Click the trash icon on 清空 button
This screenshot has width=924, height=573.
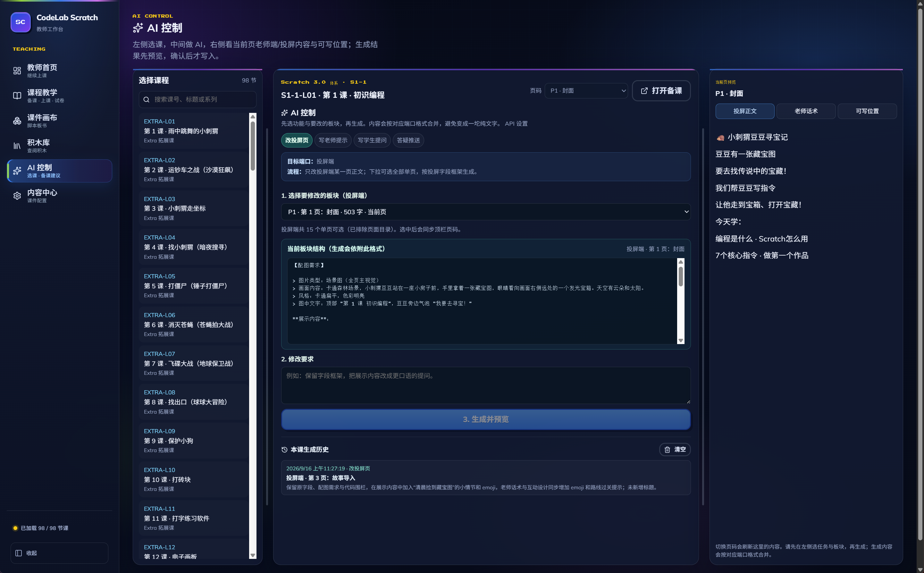tap(667, 450)
